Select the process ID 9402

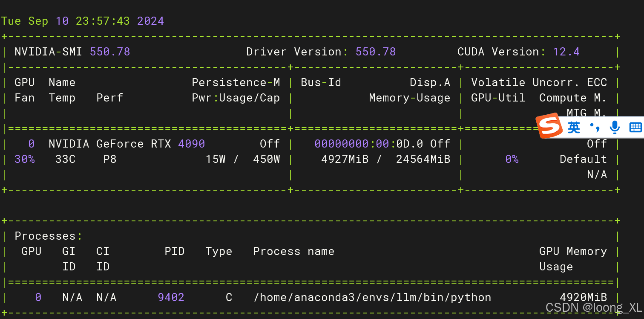tap(171, 297)
